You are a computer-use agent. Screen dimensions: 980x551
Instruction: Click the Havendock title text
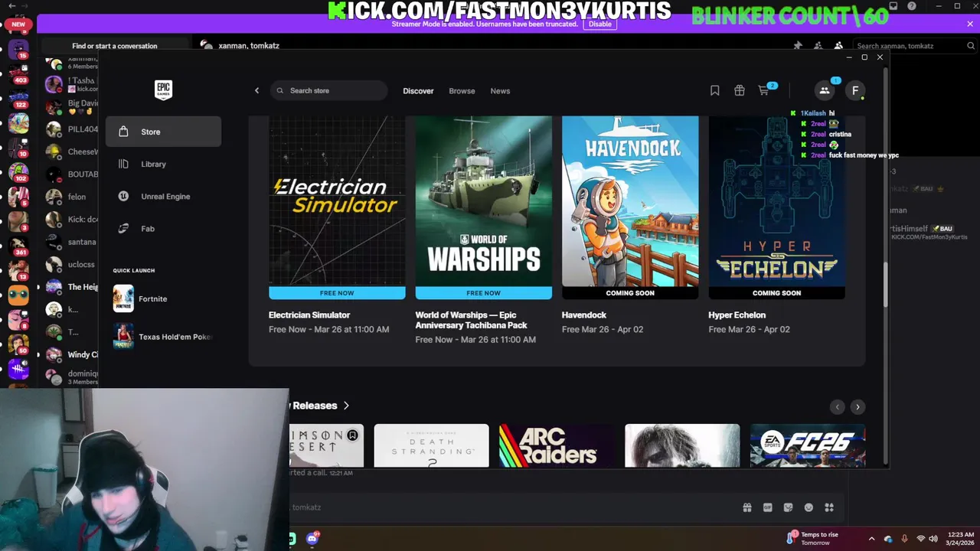tap(584, 315)
